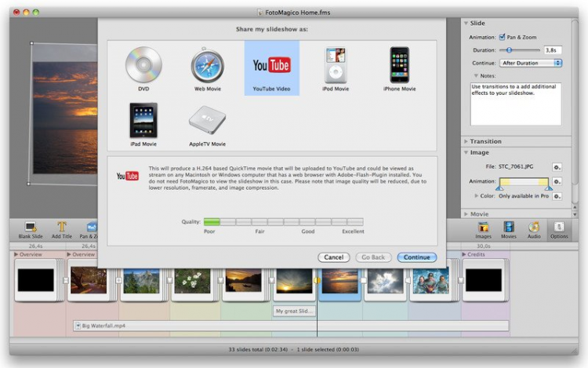
Task: Select the people in water thumbnail
Action: [431, 280]
